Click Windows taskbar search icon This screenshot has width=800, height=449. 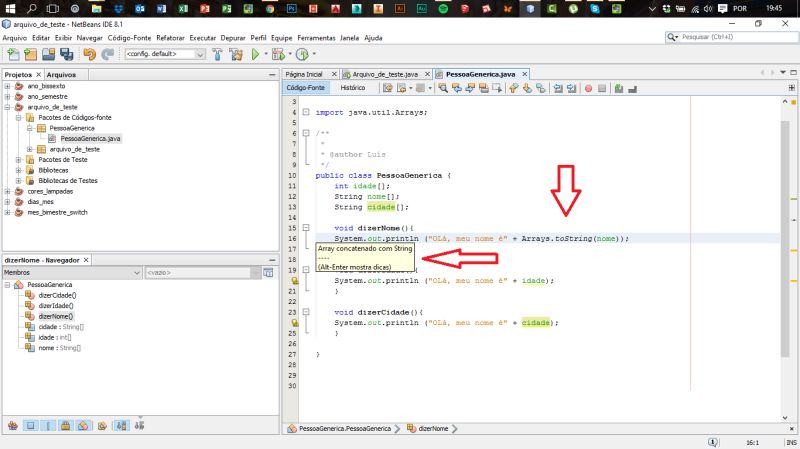32,9
